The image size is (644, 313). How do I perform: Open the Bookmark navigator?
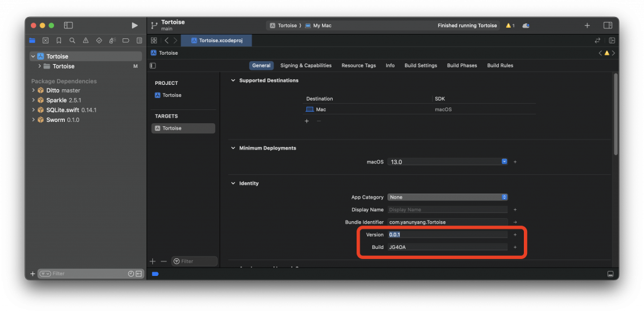[x=58, y=41]
